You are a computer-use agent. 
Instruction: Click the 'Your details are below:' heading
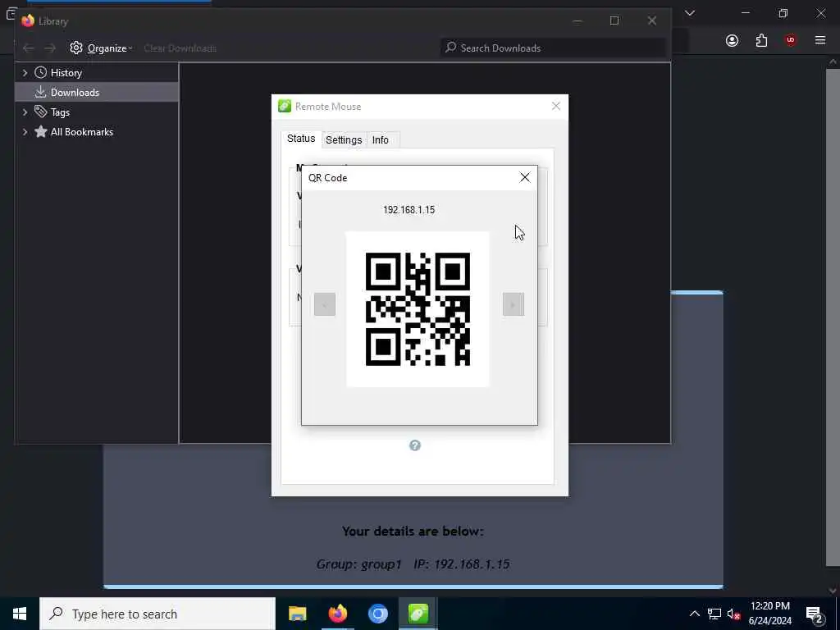point(413,531)
